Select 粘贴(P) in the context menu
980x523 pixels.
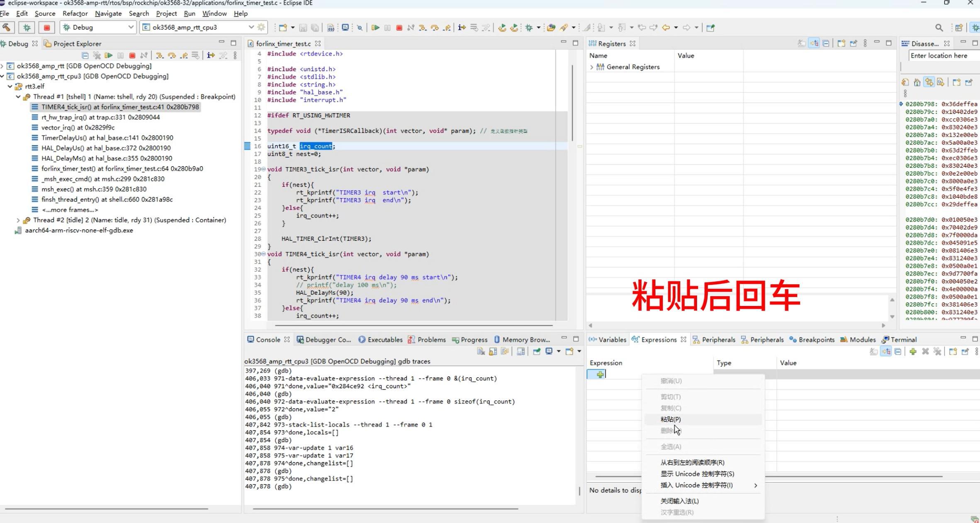point(670,419)
